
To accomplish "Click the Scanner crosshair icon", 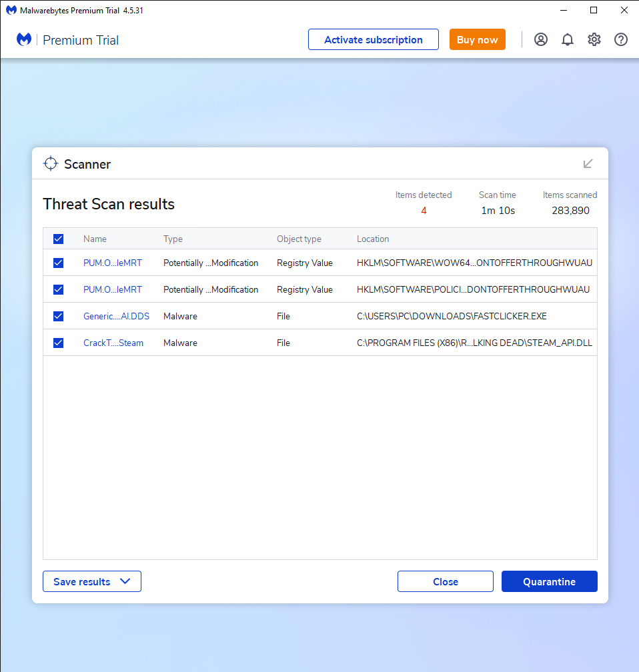I will [51, 164].
